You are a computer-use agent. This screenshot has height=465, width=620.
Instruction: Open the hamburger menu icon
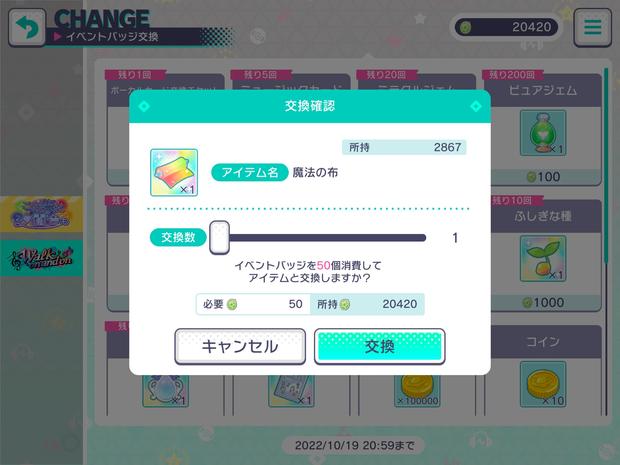(592, 27)
